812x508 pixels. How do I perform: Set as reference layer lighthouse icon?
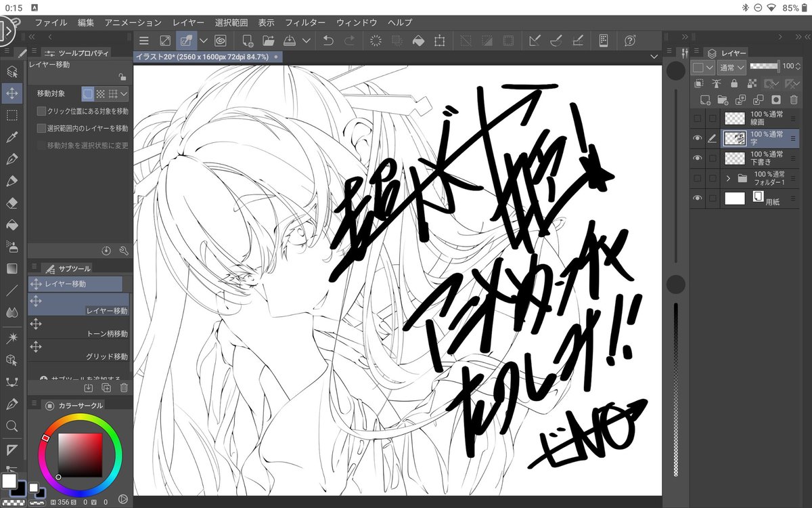pyautogui.click(x=717, y=83)
